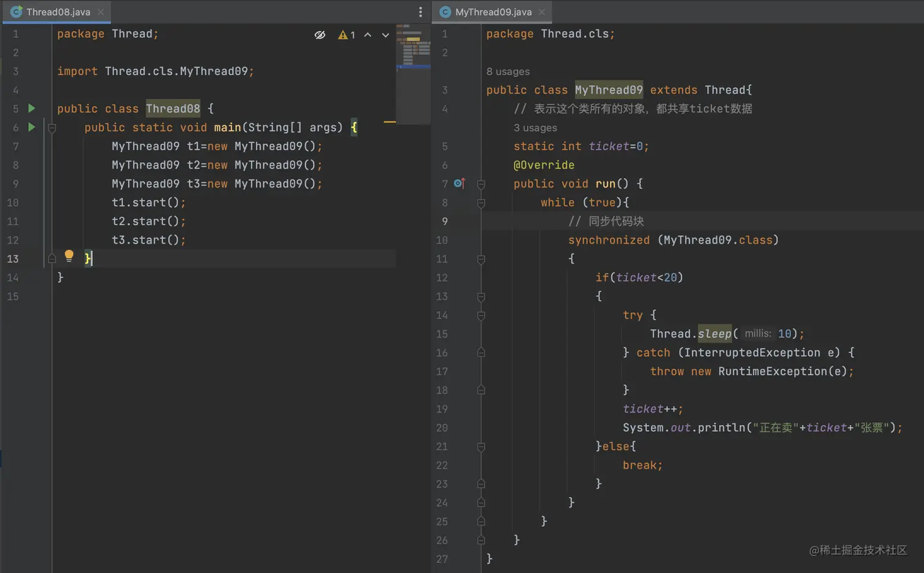Click the fold end marker at line 25
924x573 pixels.
tap(481, 521)
